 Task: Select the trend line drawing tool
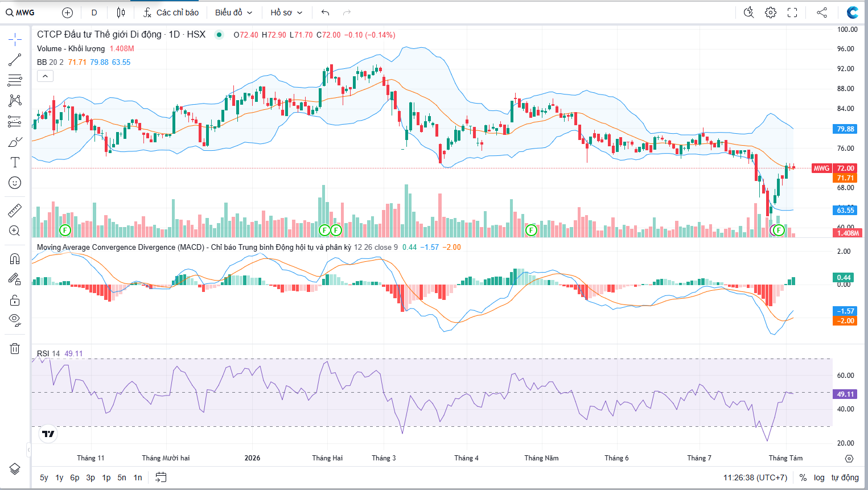(15, 60)
